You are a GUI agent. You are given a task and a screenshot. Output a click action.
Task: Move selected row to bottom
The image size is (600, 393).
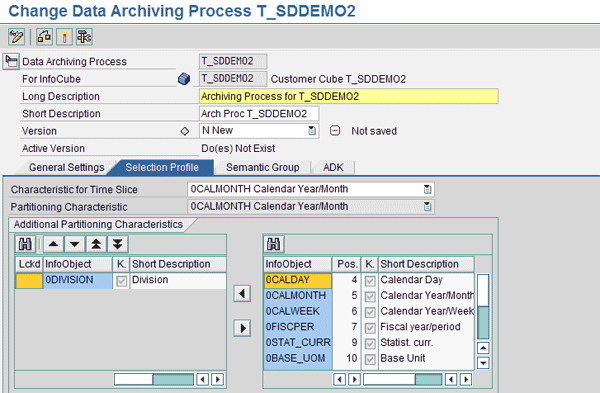point(117,244)
